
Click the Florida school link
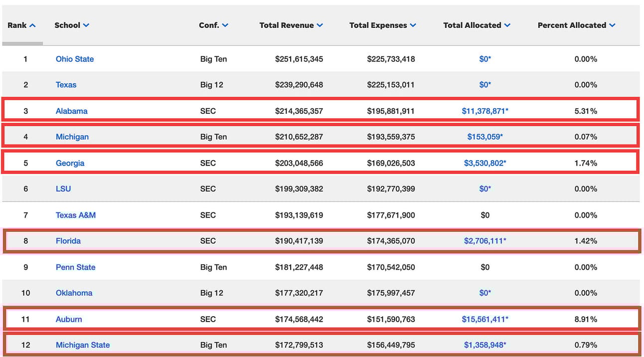68,241
